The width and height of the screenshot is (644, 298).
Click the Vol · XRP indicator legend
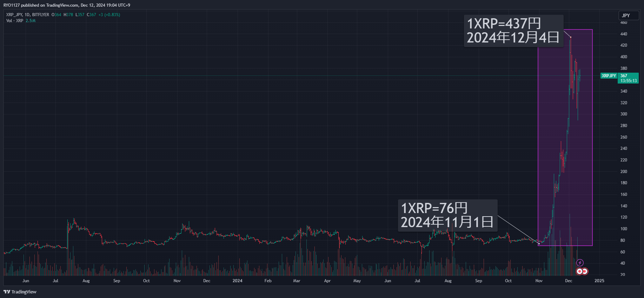(15, 21)
